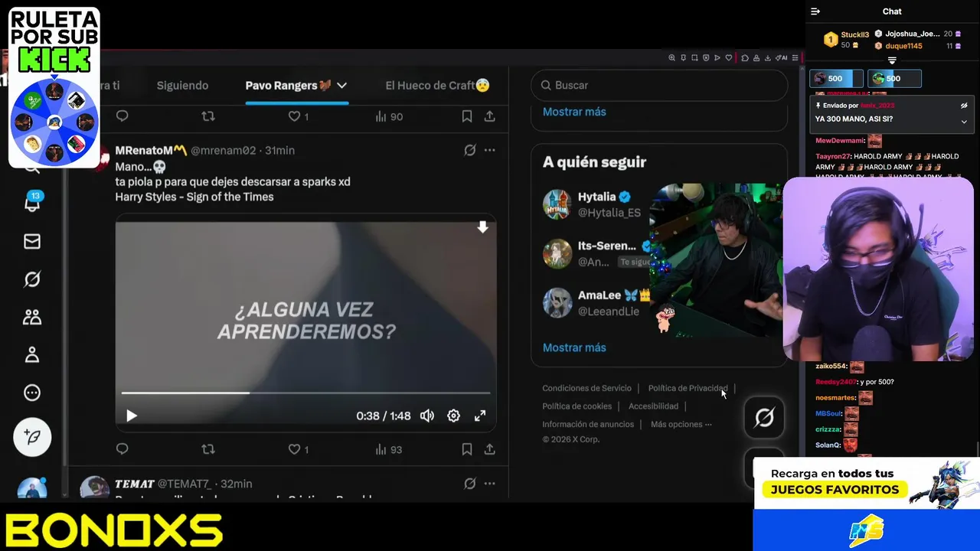
Task: Bookmark the post with 93 views
Action: pyautogui.click(x=467, y=449)
